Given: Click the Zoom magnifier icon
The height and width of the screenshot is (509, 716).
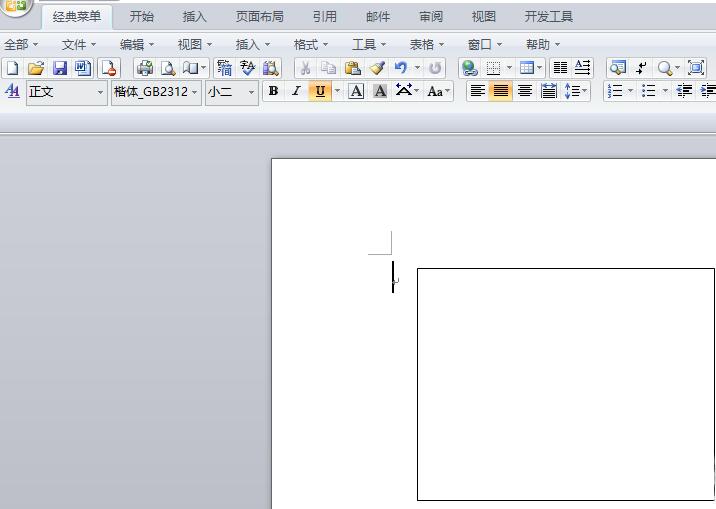Looking at the screenshot, I should click(664, 68).
